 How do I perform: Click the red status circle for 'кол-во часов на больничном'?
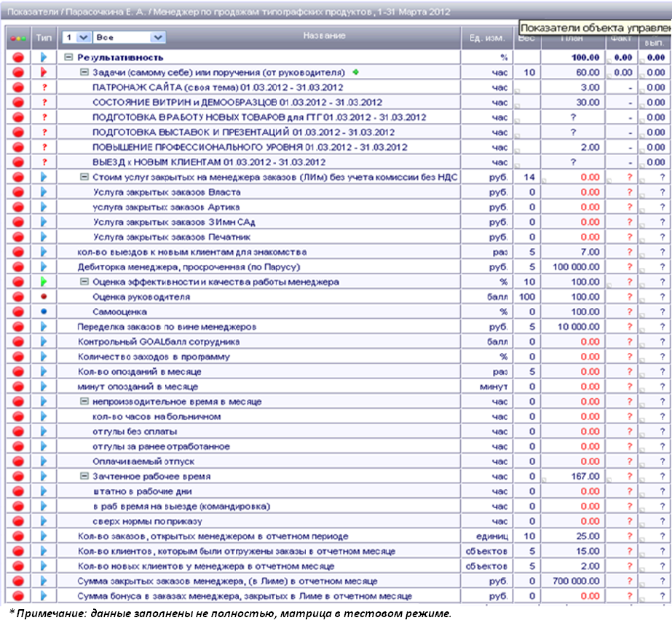[x=18, y=416]
